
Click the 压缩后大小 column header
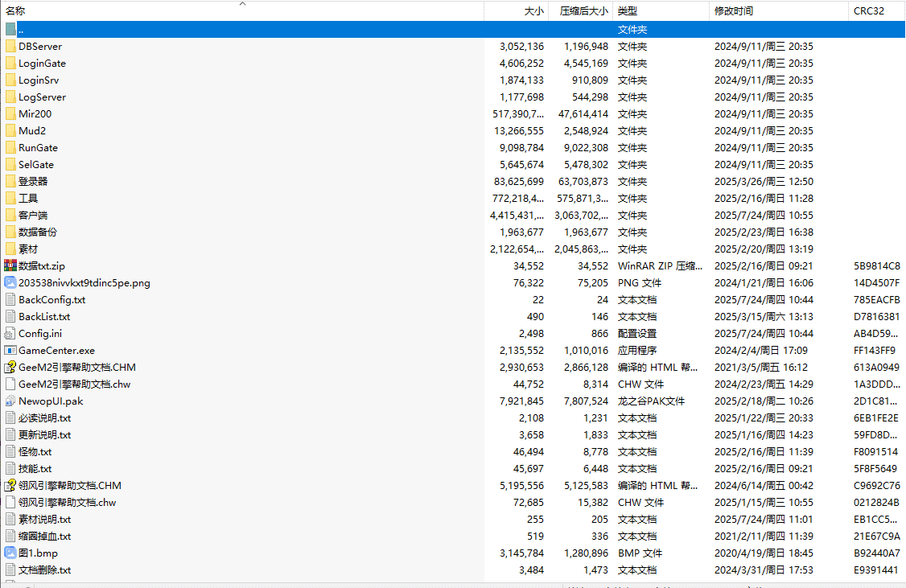[583, 11]
